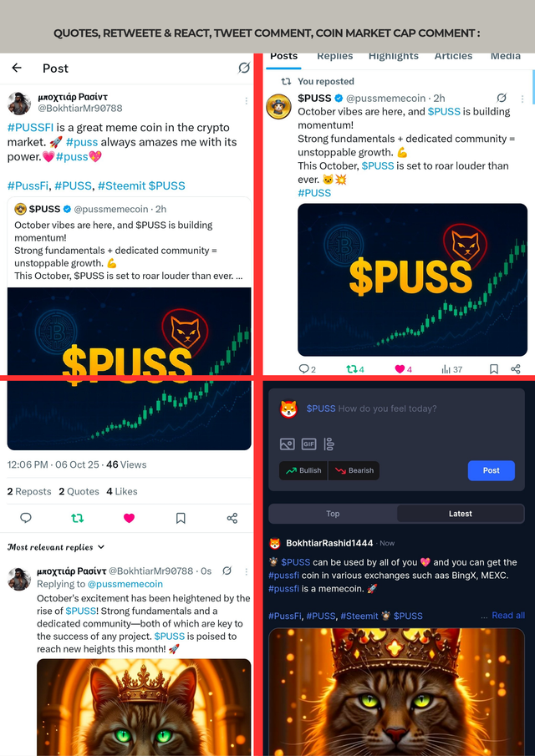Expand comment with Read all link
535x756 pixels.
(508, 615)
